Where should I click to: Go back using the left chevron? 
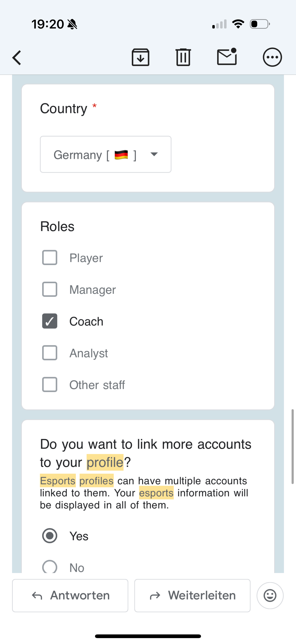17,58
